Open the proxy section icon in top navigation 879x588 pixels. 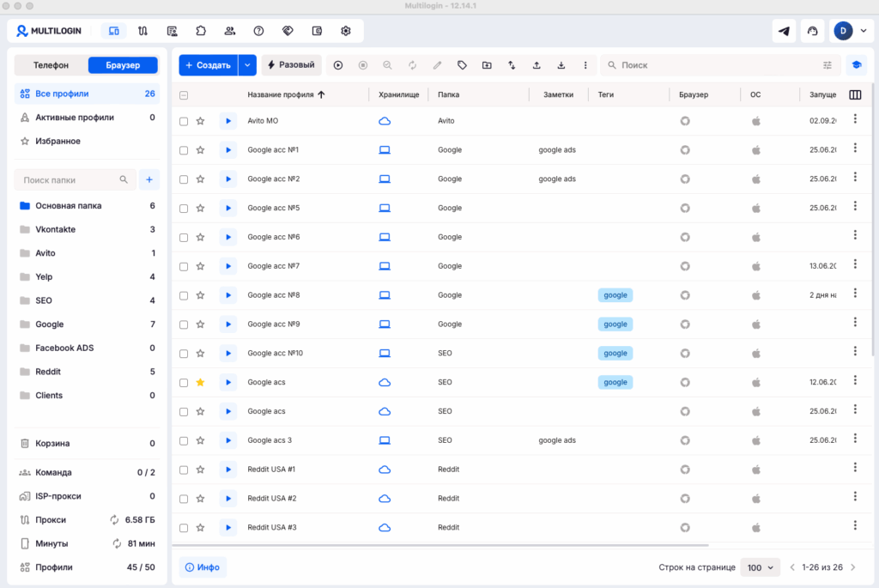tap(143, 31)
